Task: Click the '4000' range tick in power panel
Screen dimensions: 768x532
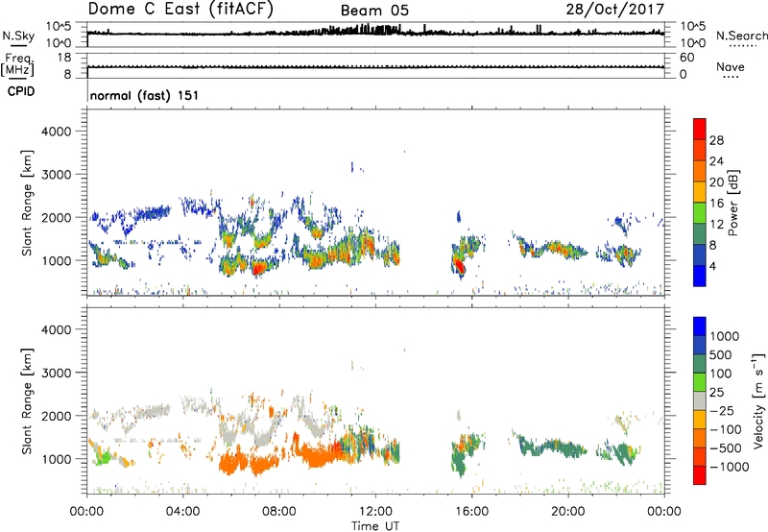Action: [56, 132]
